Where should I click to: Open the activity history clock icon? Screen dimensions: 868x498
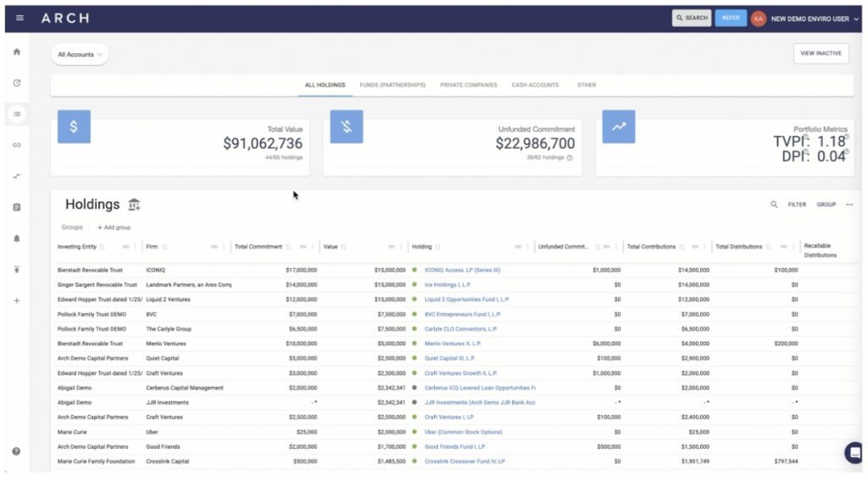tap(17, 82)
